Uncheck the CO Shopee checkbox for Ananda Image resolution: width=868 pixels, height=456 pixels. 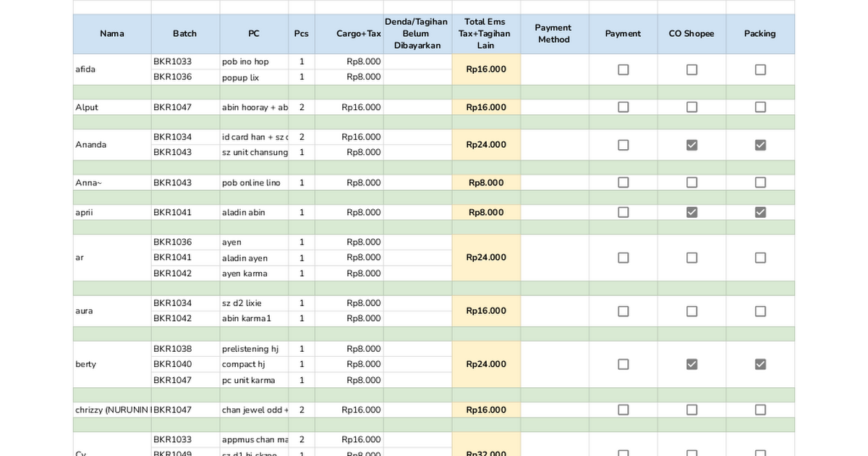pos(692,145)
